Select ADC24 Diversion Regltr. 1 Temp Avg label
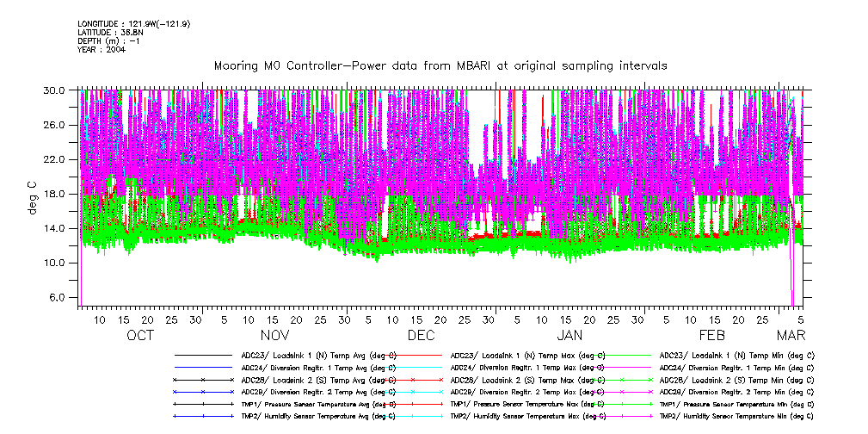The image size is (868, 434). 318,367
